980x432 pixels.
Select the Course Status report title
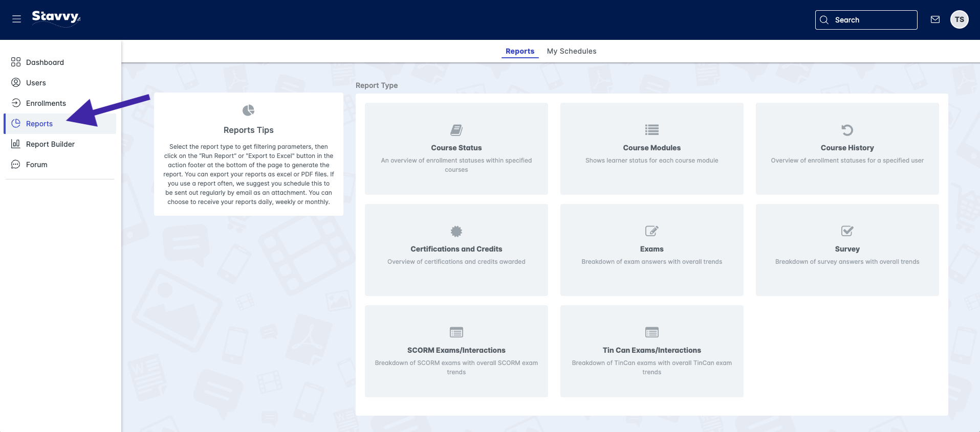click(x=456, y=148)
